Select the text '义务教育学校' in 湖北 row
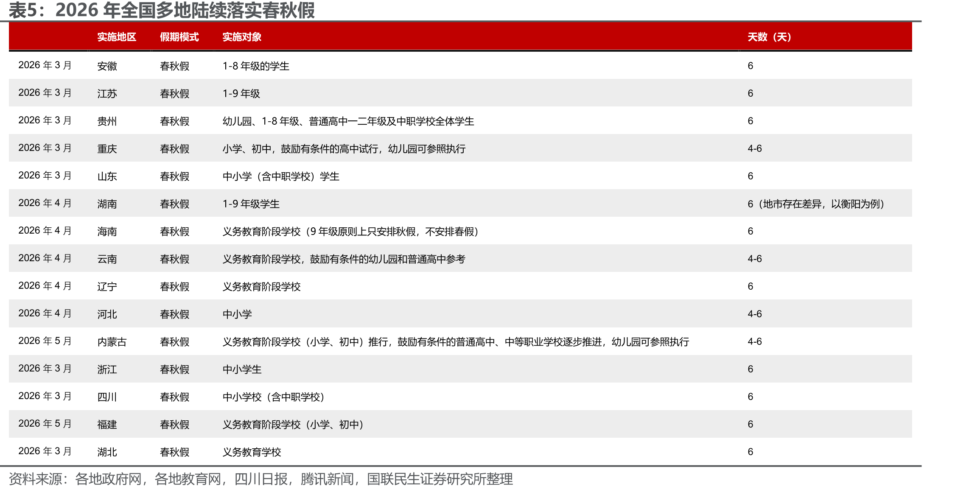 tap(252, 452)
